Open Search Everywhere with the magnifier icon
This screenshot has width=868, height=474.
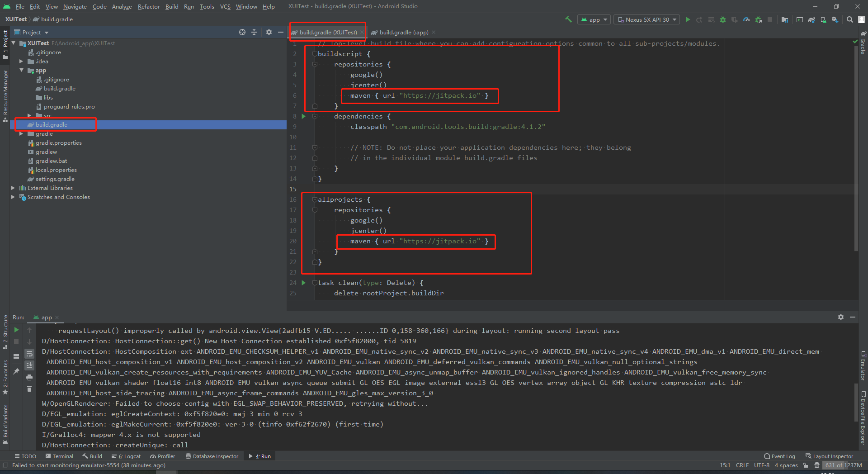click(850, 19)
